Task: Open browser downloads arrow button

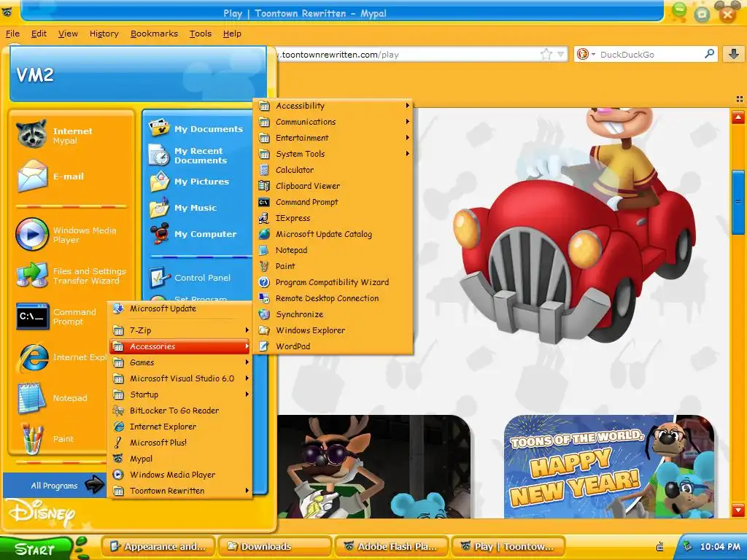Action: [x=734, y=54]
